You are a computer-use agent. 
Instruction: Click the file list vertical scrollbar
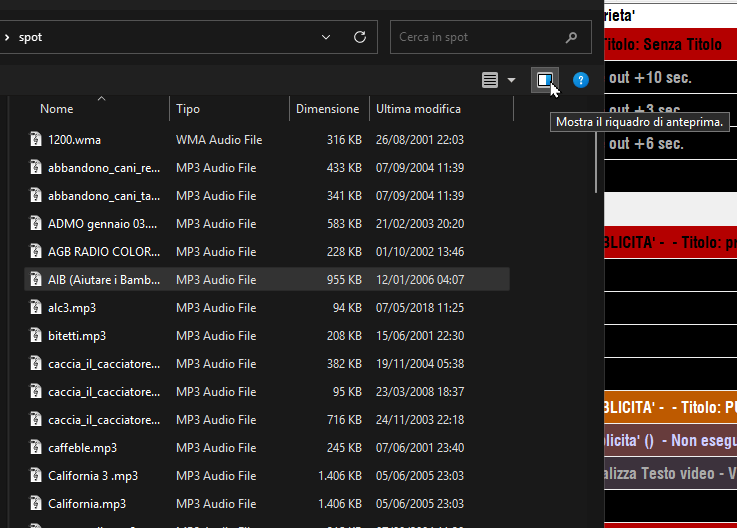tap(596, 160)
